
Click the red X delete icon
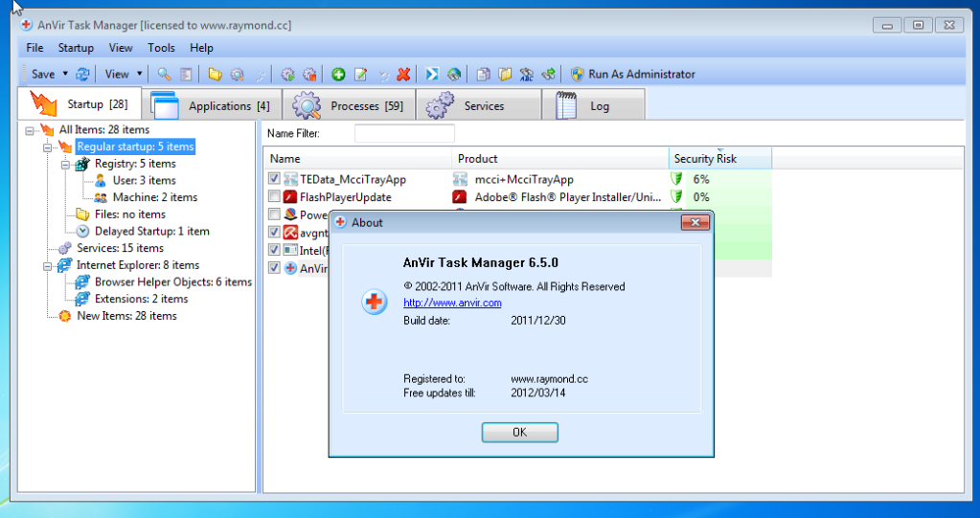tap(403, 75)
